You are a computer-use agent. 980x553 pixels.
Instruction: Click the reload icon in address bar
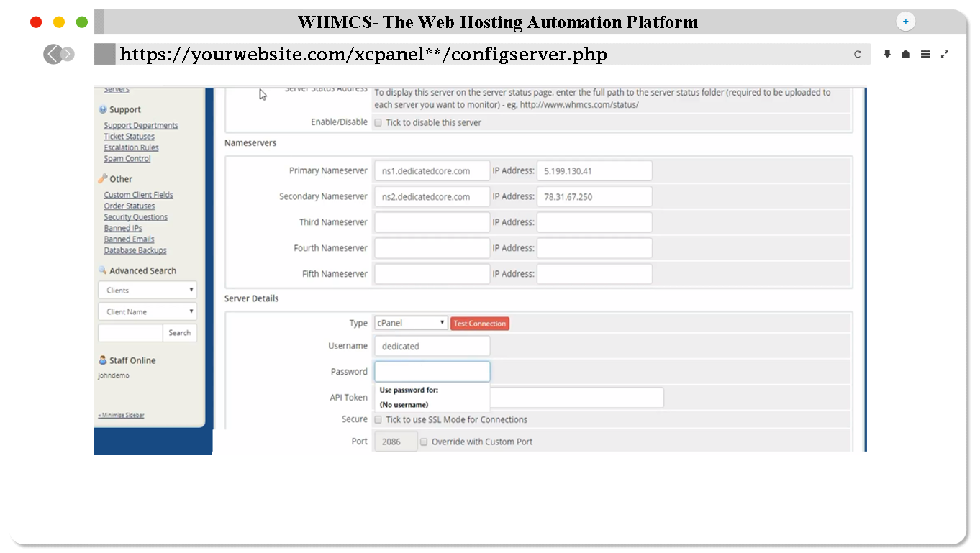tap(858, 54)
